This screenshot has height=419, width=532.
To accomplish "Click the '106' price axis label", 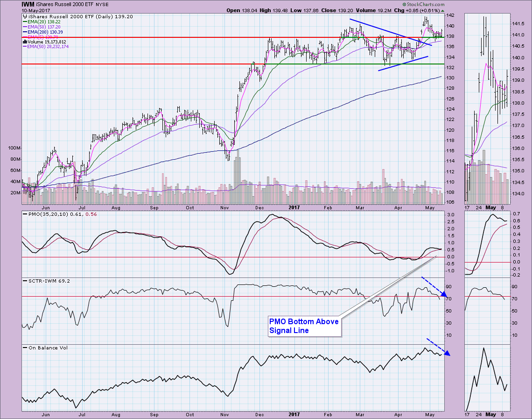I will (x=450, y=202).
